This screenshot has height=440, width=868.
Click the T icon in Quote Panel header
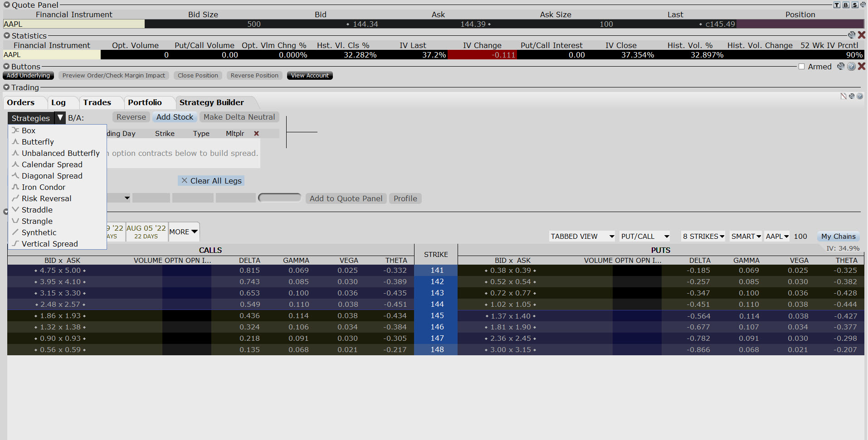click(837, 5)
